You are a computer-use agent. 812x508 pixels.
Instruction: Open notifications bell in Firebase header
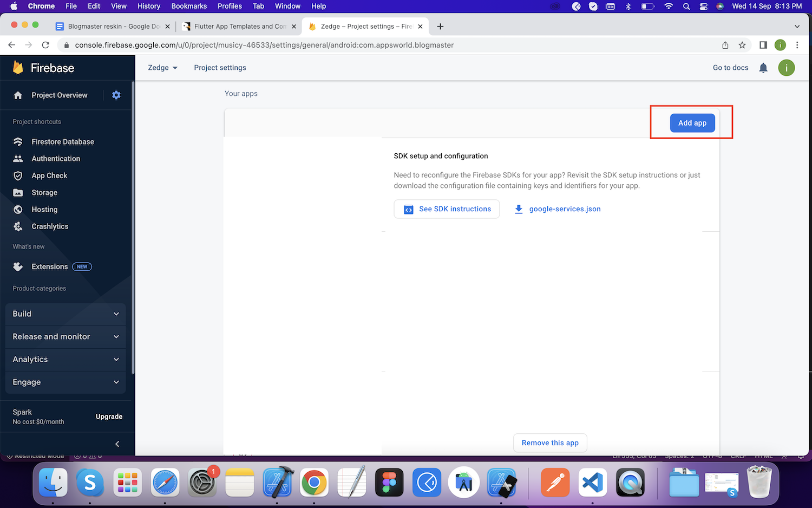coord(763,68)
